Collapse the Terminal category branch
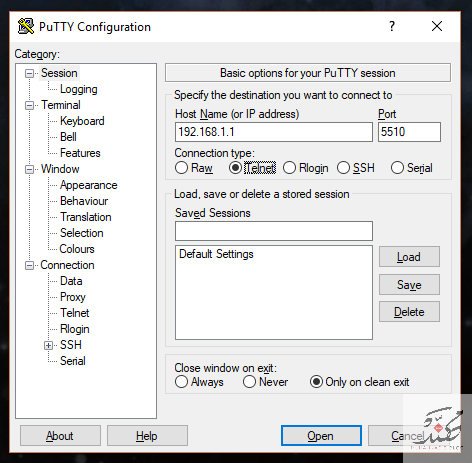 tap(29, 105)
